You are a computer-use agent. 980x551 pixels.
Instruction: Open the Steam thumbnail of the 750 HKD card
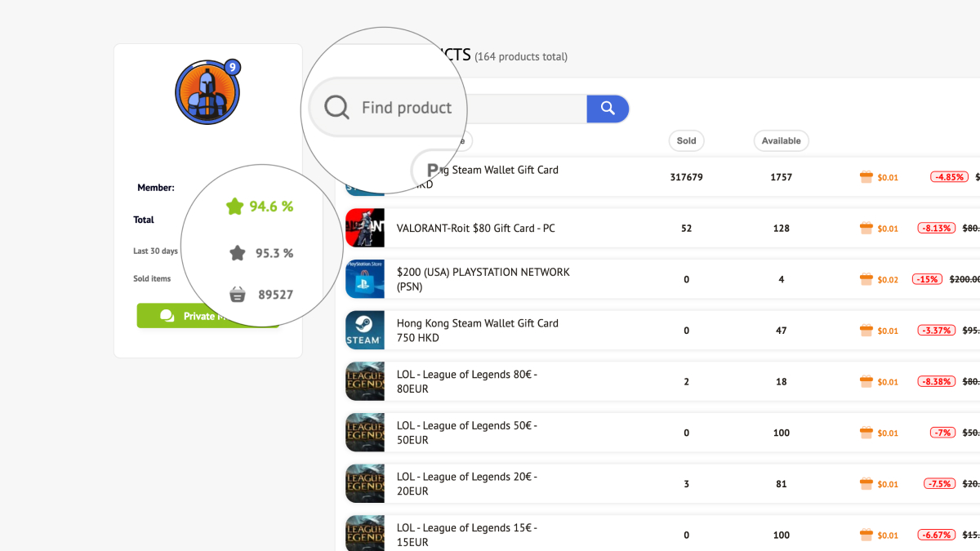(x=365, y=331)
